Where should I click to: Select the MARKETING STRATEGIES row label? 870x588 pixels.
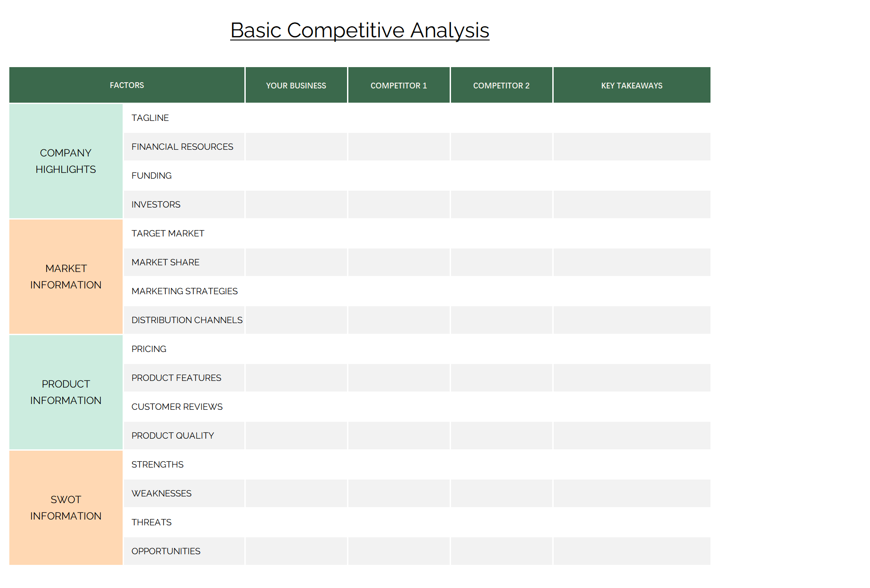tap(184, 291)
